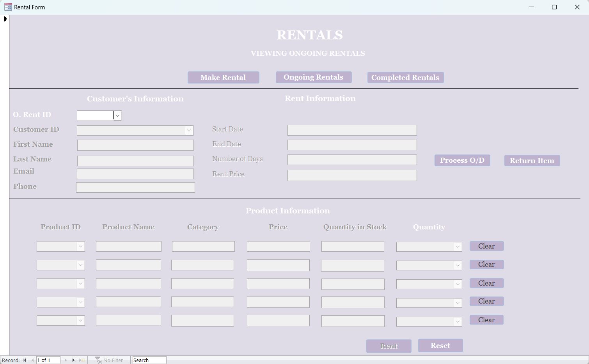Click first row Product Name field

[129, 246]
